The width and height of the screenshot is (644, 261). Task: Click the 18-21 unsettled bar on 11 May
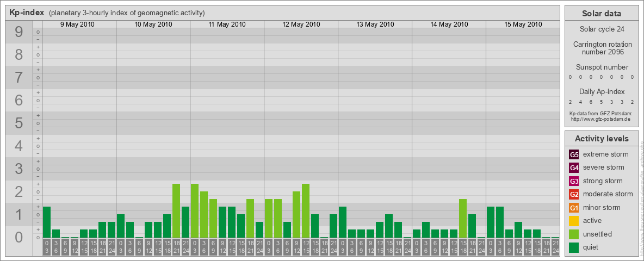coord(250,219)
